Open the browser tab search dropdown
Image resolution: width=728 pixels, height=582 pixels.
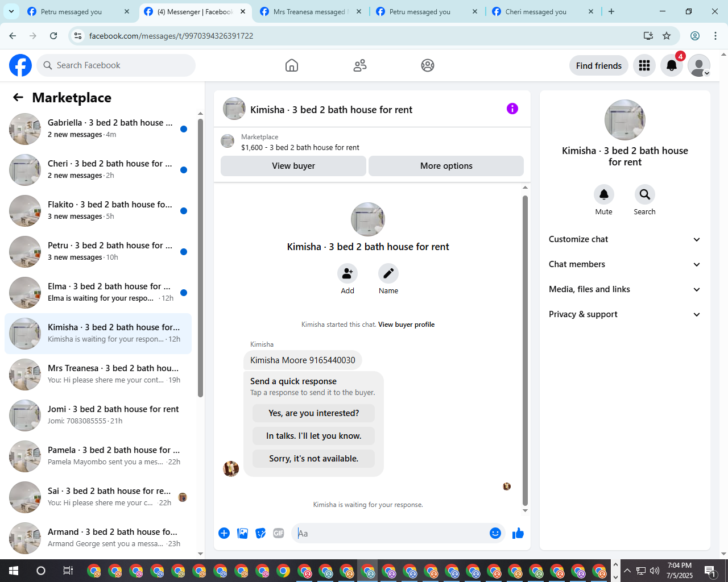click(x=11, y=11)
